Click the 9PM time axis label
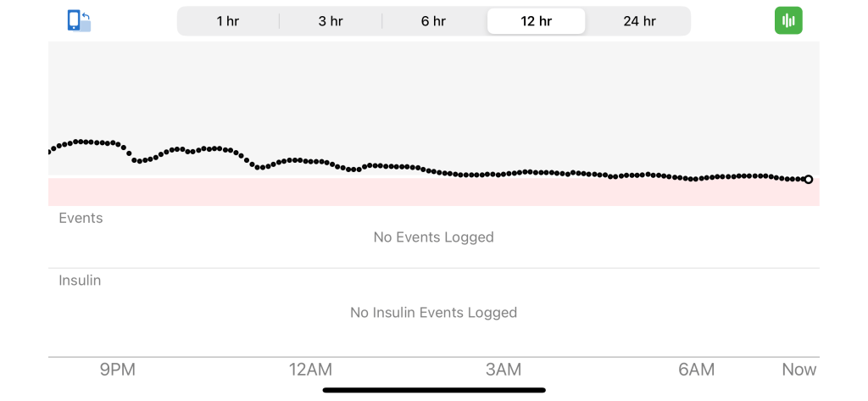This screenshot has height=401, width=868. pyautogui.click(x=118, y=370)
